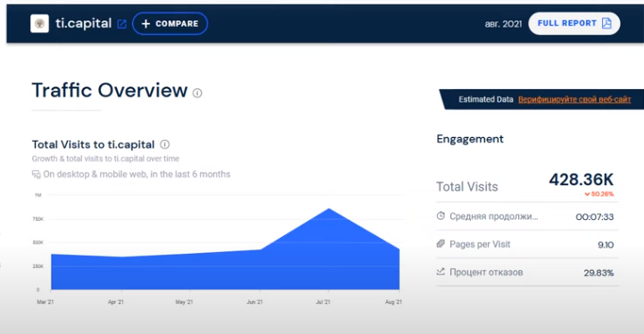Click the Engagement heading

point(470,139)
